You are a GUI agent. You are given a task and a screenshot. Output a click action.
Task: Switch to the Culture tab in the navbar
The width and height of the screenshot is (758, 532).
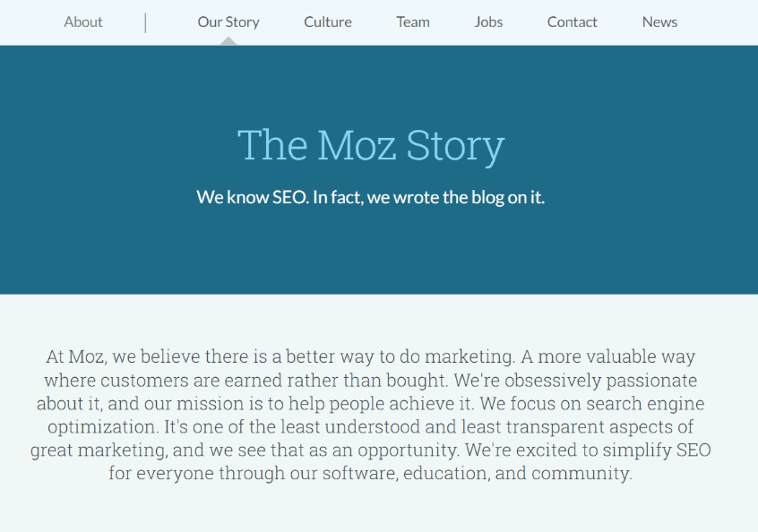(x=327, y=21)
